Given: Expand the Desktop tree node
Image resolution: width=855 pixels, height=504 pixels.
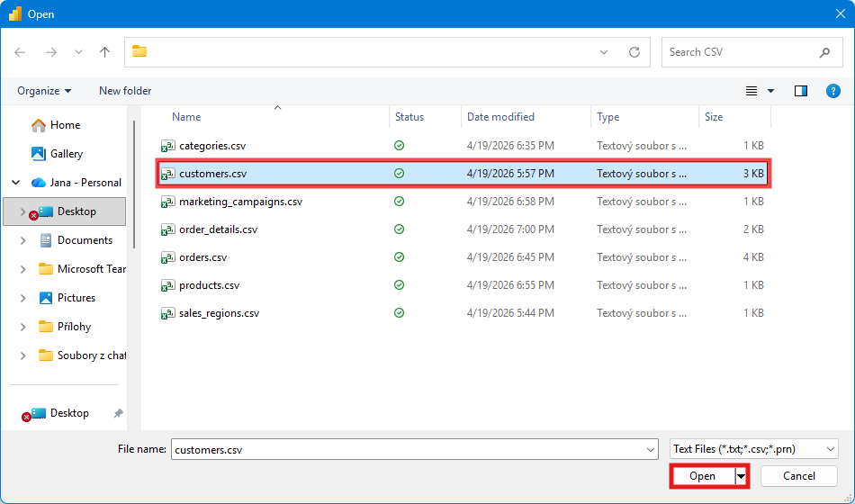Looking at the screenshot, I should point(22,211).
